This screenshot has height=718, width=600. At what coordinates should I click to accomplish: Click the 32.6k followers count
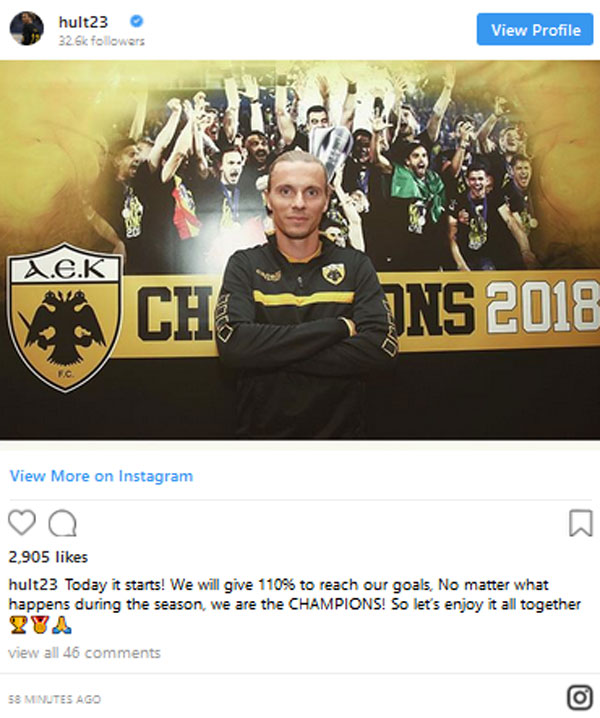(101, 41)
